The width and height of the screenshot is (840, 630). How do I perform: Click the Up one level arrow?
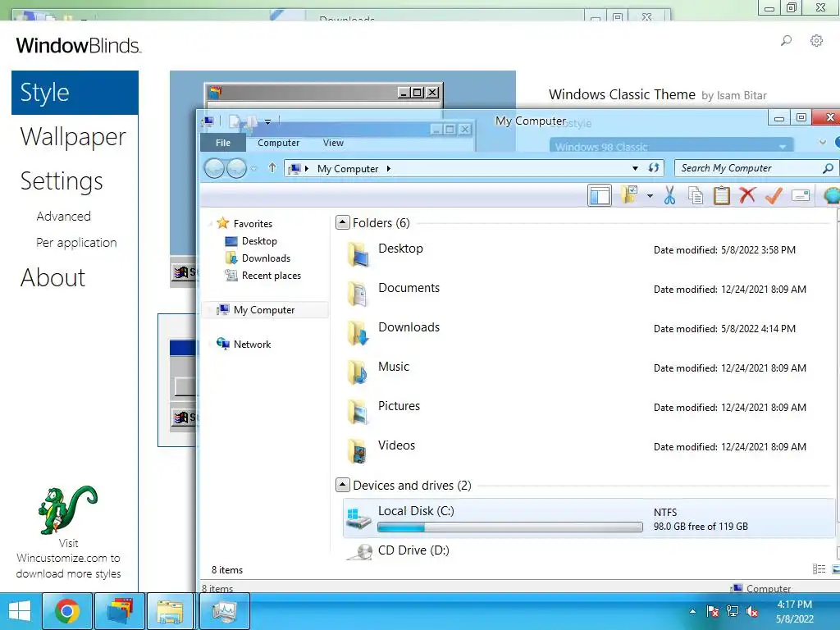coord(272,167)
